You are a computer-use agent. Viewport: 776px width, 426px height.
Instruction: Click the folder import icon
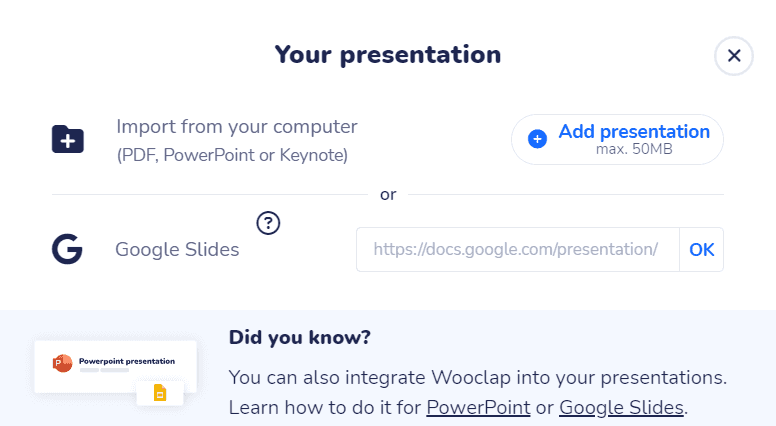click(68, 139)
